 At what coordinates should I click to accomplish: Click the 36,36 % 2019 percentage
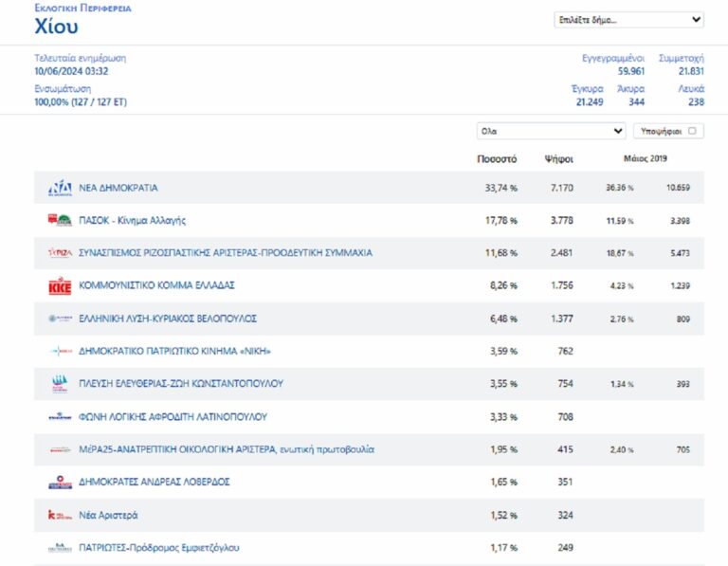[620, 188]
